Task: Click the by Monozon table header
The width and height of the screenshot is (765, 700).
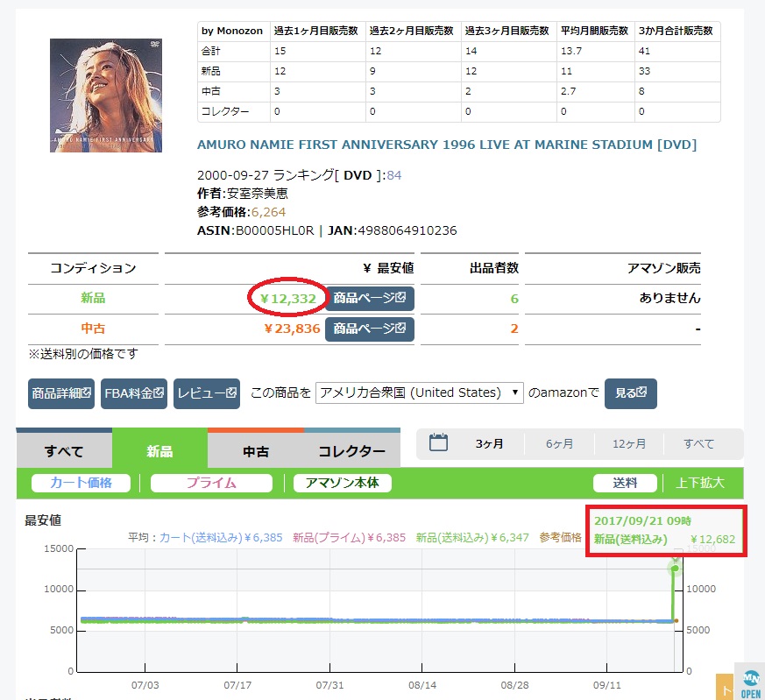Action: click(x=231, y=31)
